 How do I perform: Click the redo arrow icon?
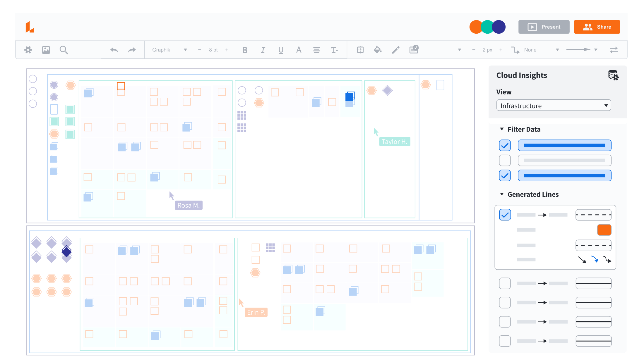point(132,50)
